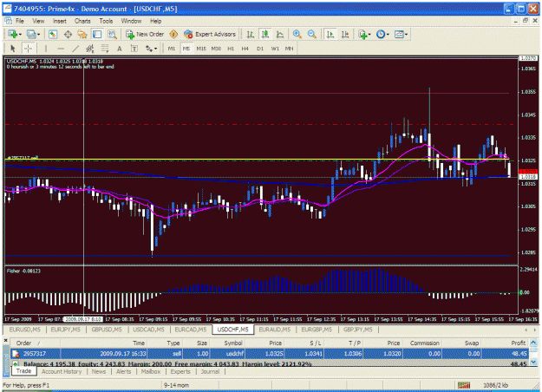
Task: Open the File menu
Action: click(20, 21)
